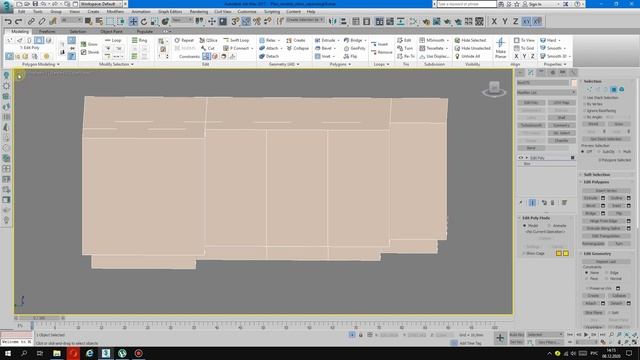Viewport: 640px width, 360px height.
Task: Switch to the Populate ribbon tab
Action: (144, 31)
